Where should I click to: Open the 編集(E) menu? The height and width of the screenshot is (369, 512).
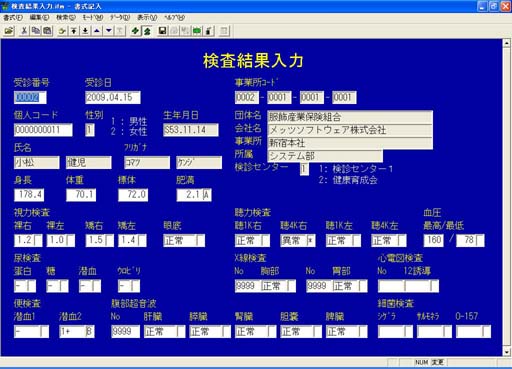point(39,18)
